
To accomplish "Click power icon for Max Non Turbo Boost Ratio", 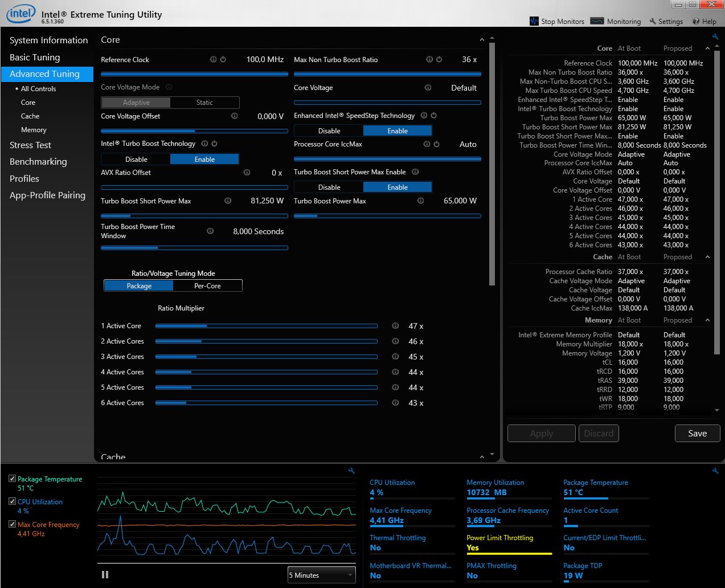I will pos(439,59).
